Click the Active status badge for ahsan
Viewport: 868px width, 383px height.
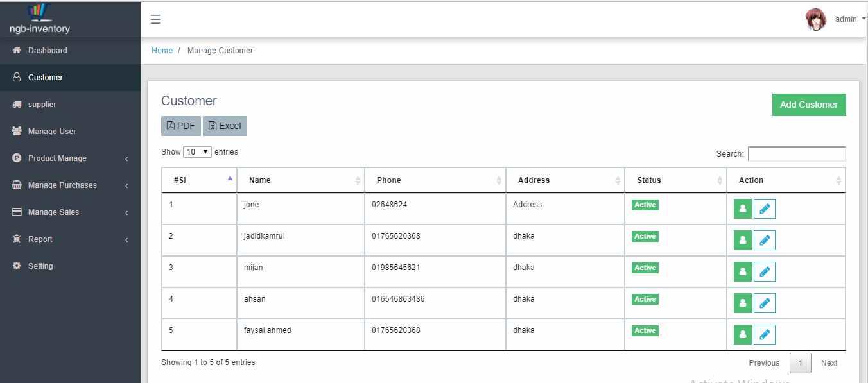click(x=645, y=299)
